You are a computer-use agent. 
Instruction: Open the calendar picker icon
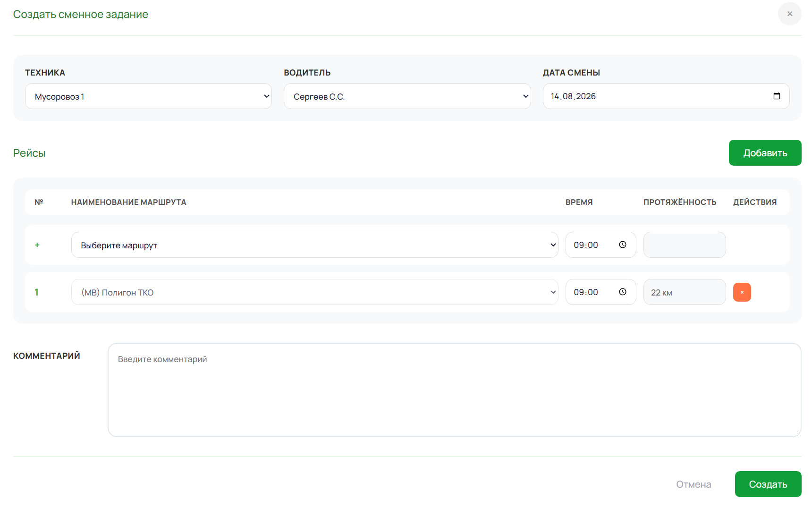(x=777, y=96)
